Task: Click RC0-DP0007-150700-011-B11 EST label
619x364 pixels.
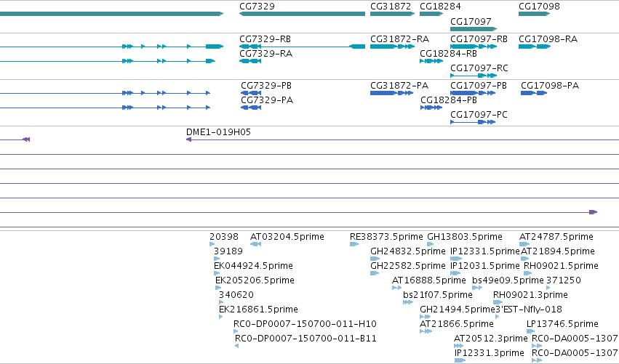Action: coord(306,339)
